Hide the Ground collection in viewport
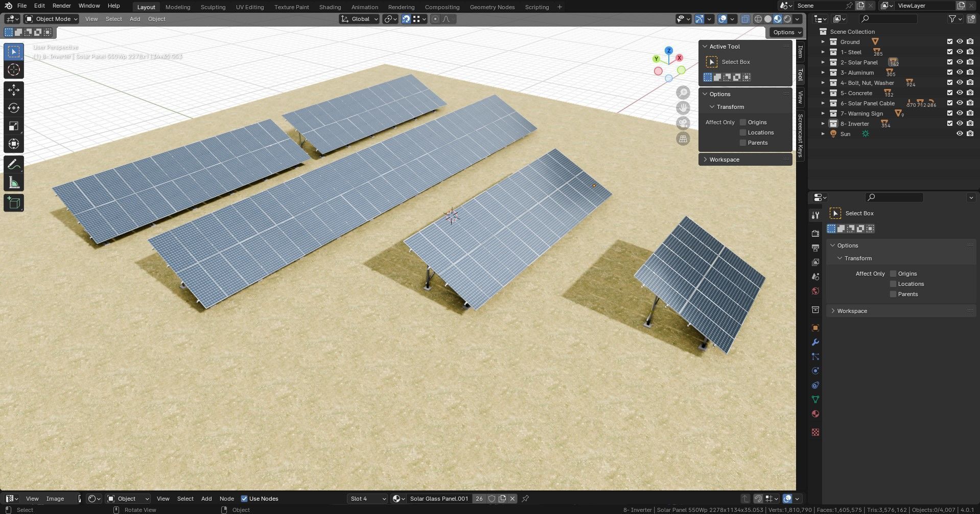 (x=960, y=42)
